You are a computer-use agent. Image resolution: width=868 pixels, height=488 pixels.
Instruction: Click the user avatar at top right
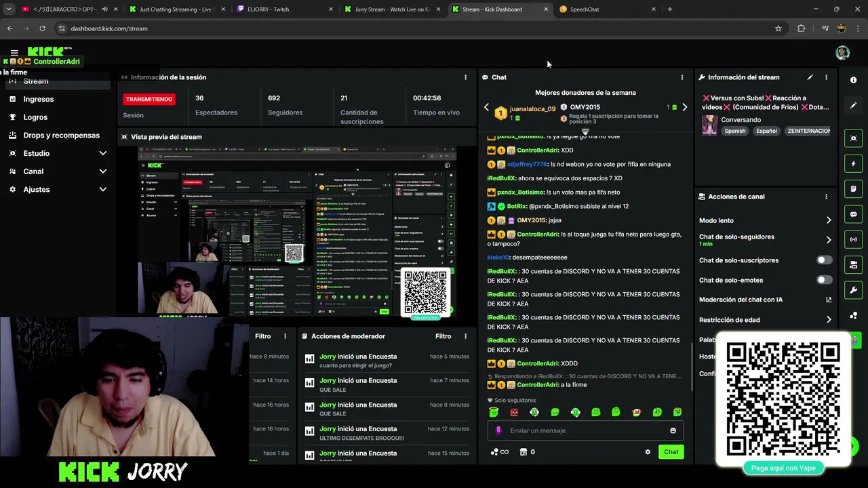(x=842, y=53)
